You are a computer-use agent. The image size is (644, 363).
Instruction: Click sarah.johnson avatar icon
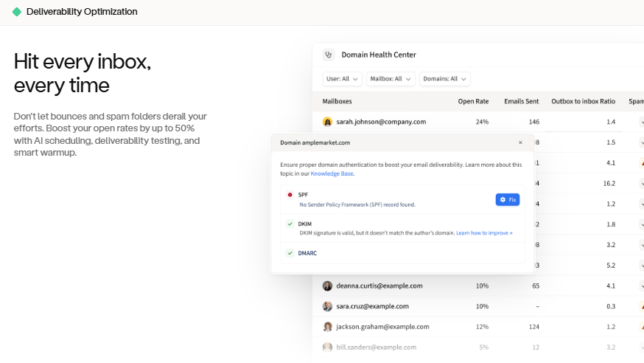click(327, 122)
